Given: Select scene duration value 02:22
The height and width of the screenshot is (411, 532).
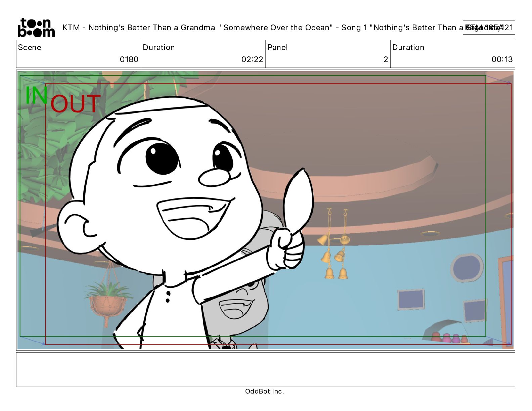Looking at the screenshot, I should pyautogui.click(x=252, y=59).
